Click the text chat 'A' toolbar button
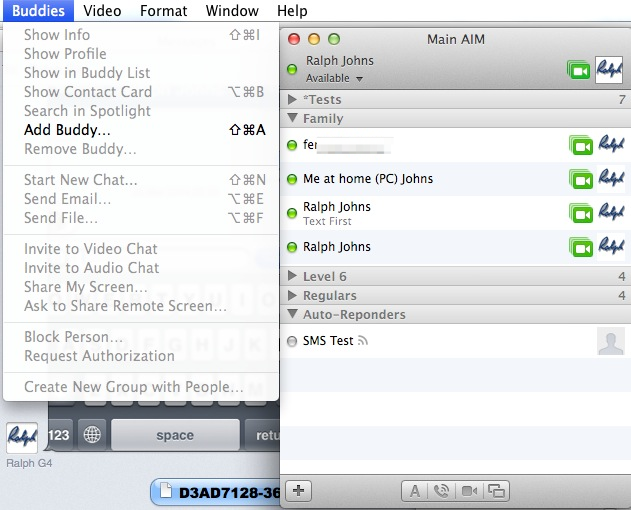Viewport: 631px width, 510px height. [415, 491]
